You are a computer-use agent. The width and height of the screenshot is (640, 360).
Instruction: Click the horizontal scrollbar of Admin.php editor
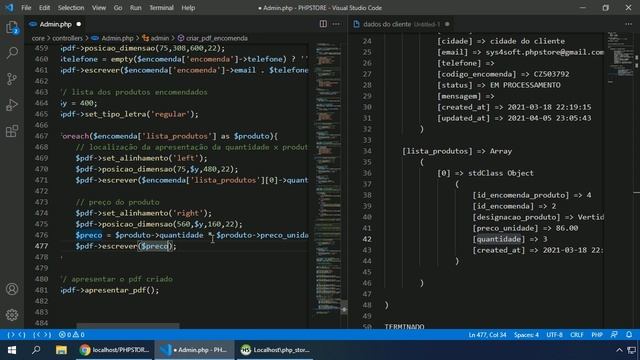128,326
